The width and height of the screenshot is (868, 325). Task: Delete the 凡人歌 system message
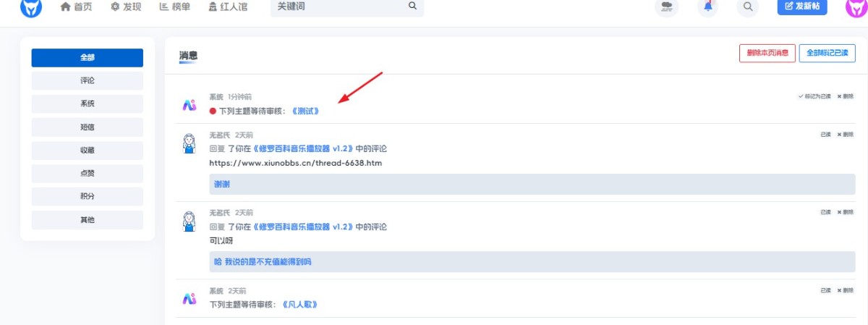(845, 290)
